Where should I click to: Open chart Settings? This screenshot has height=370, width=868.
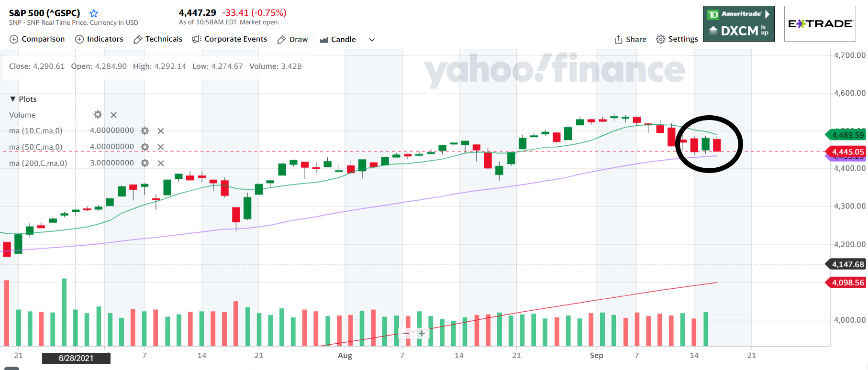point(677,39)
